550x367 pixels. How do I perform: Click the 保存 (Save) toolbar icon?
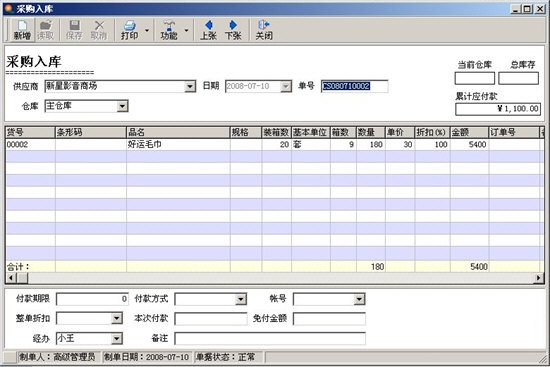coord(74,30)
